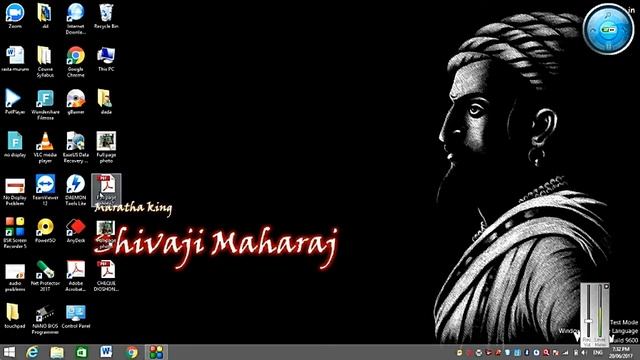Select the DAEMON Tools Lite shortcut

coord(76,190)
